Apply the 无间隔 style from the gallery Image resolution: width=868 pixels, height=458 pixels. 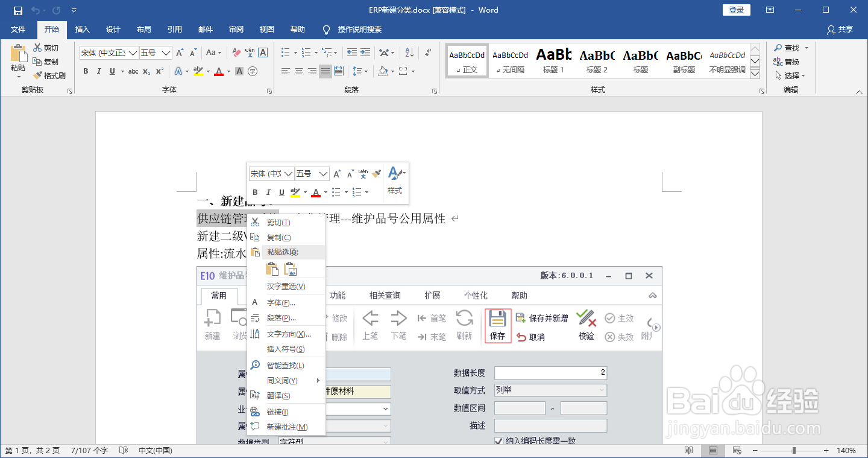pos(510,60)
